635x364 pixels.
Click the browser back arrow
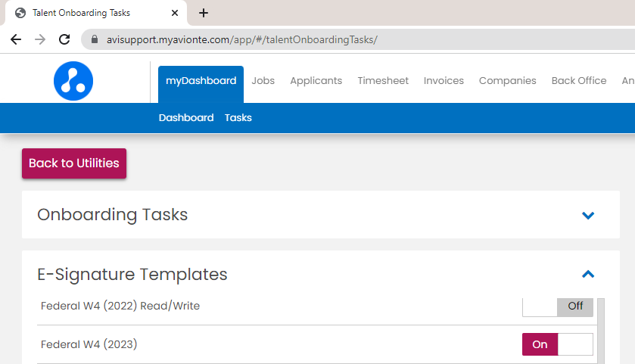[16, 39]
